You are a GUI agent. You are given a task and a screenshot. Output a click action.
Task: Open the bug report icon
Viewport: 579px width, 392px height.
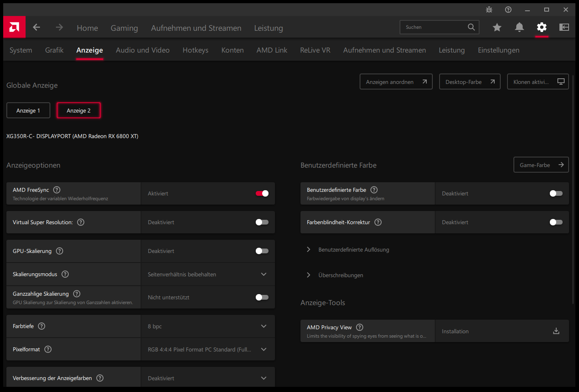(x=489, y=10)
